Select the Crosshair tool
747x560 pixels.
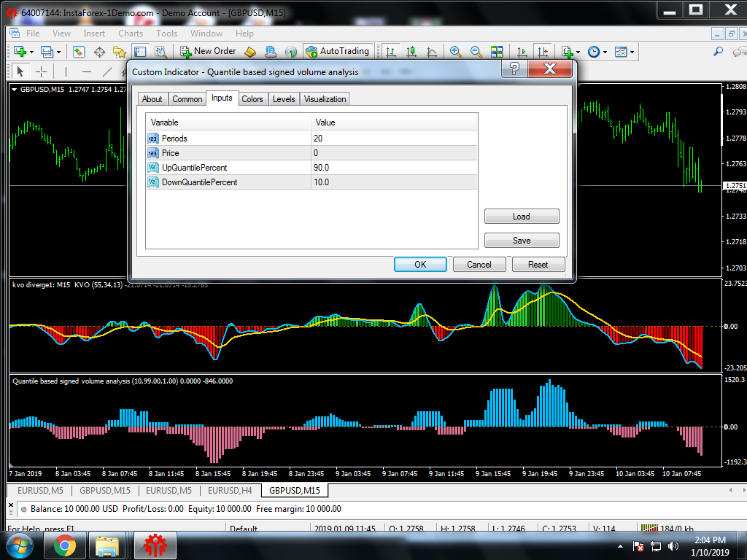pos(42,72)
